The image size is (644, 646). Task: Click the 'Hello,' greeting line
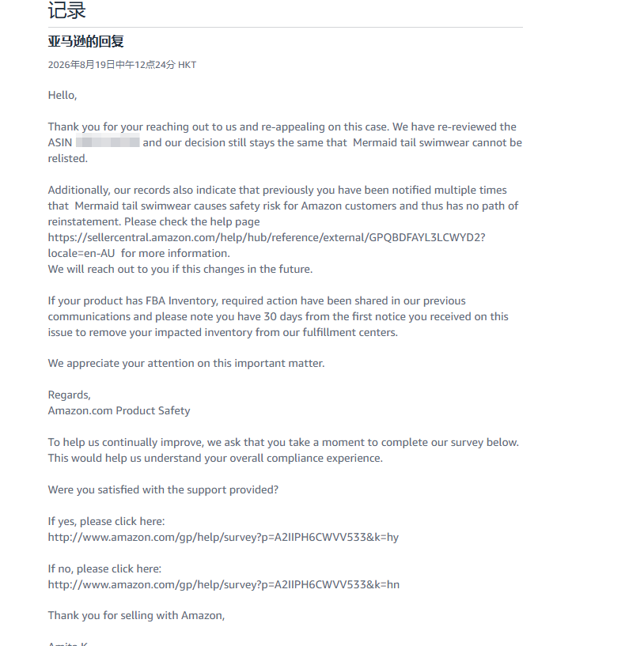pos(63,95)
